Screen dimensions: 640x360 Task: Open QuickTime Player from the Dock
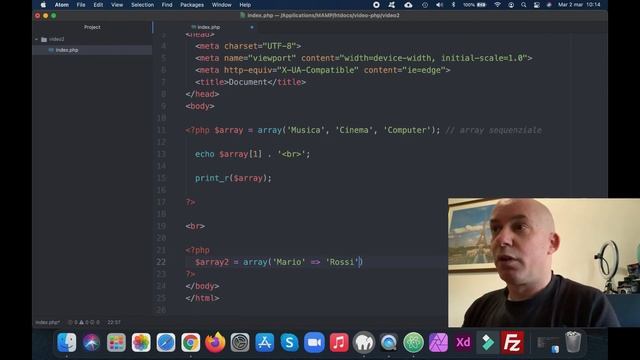coord(389,342)
